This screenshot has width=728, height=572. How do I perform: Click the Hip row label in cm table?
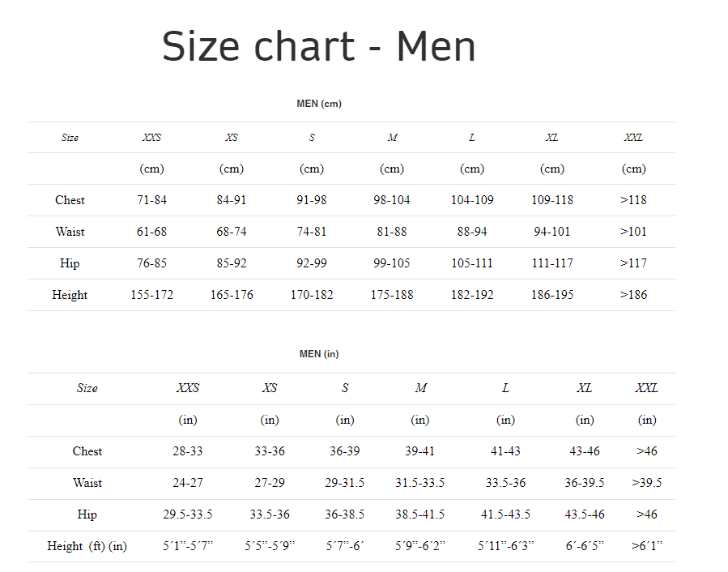pos(70,263)
